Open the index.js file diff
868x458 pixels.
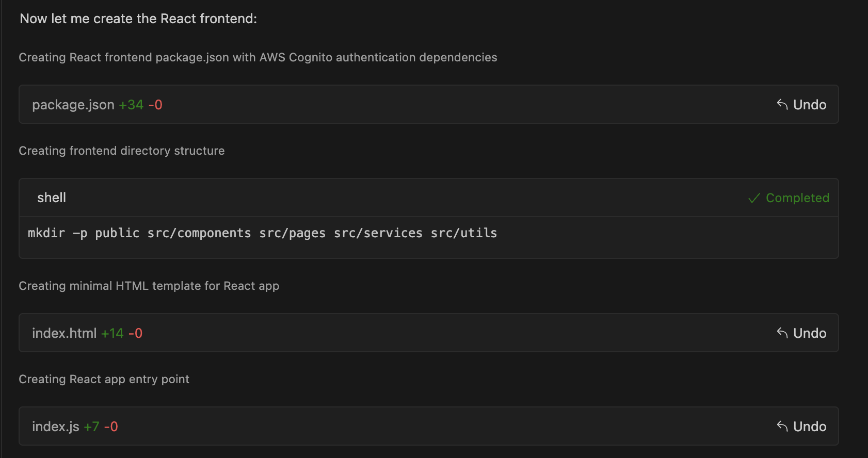[x=55, y=427]
